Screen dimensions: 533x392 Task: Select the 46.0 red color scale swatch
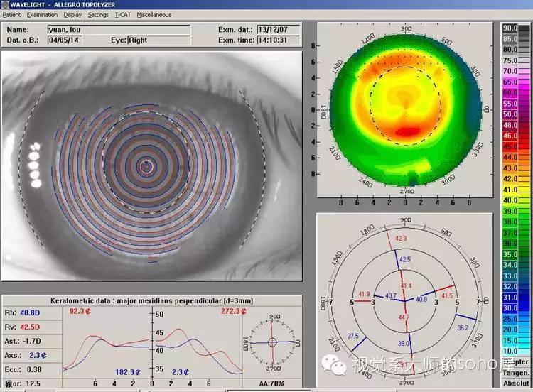(x=515, y=134)
